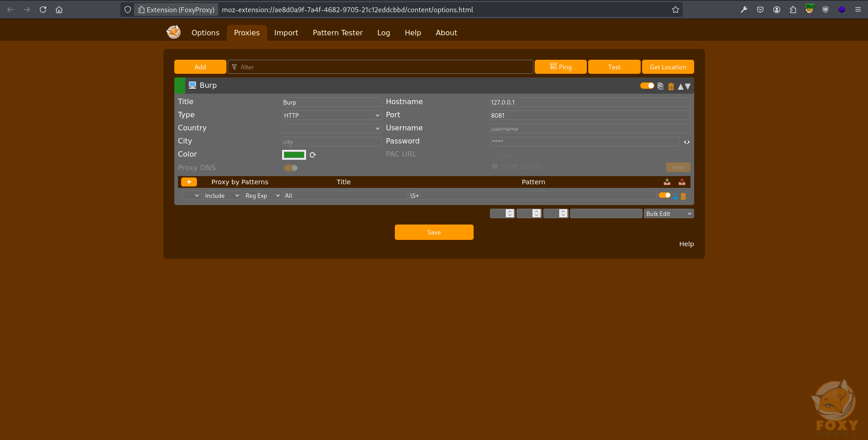
Task: Click the third numeric stepper left of Bulk Edit
Action: (556, 213)
